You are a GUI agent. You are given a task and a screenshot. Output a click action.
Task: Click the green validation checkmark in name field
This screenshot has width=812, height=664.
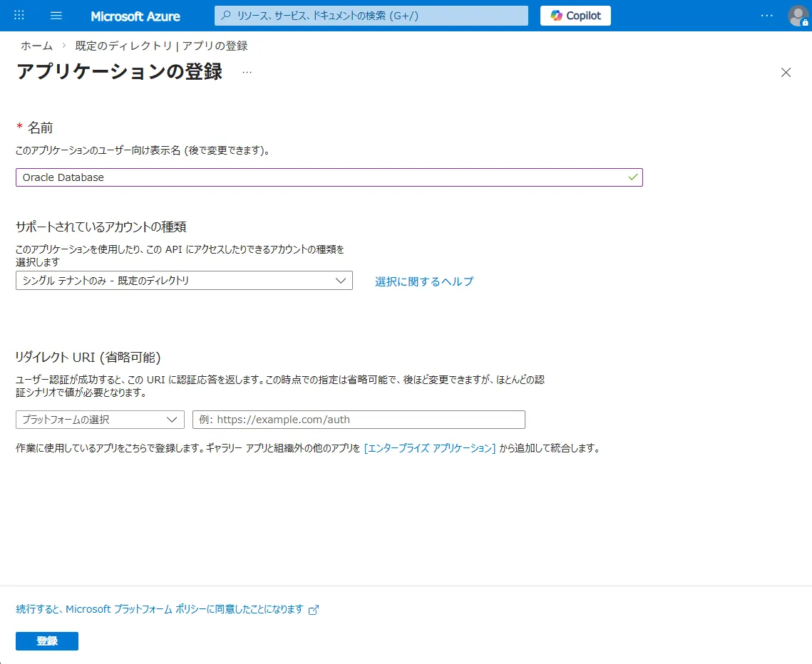pyautogui.click(x=632, y=177)
